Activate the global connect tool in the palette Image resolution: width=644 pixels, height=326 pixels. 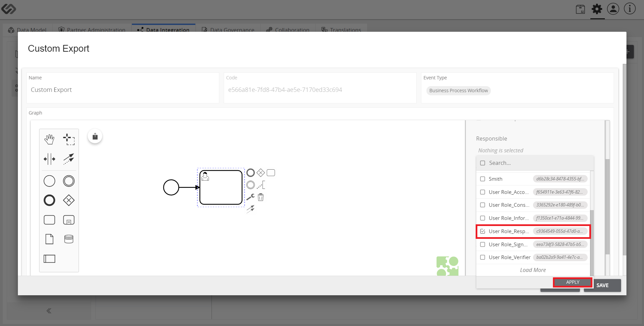pyautogui.click(x=69, y=159)
